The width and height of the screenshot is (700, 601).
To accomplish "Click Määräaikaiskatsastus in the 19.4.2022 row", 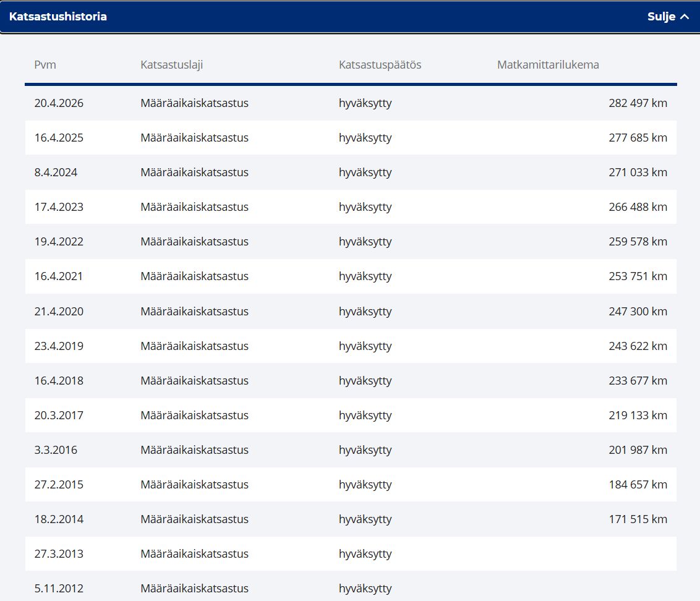I will coord(195,242).
